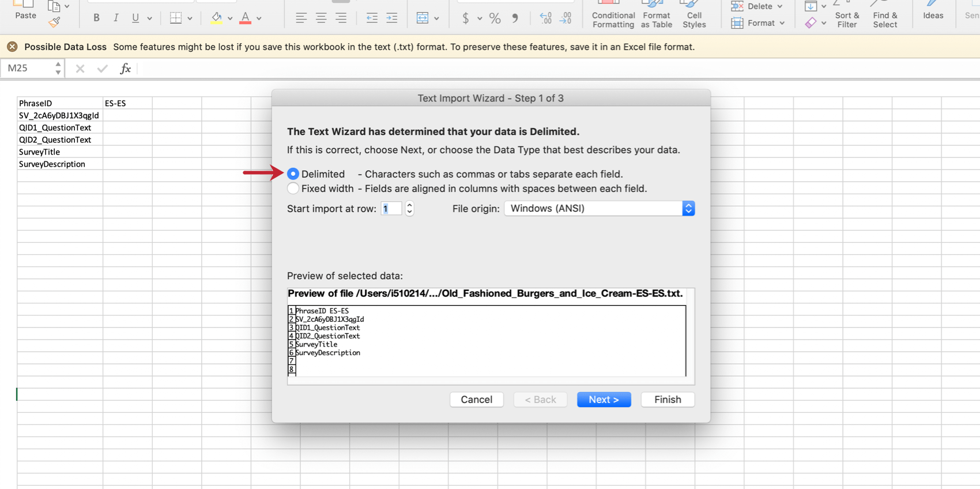Center align text in cells
This screenshot has width=980, height=489.
321,18
